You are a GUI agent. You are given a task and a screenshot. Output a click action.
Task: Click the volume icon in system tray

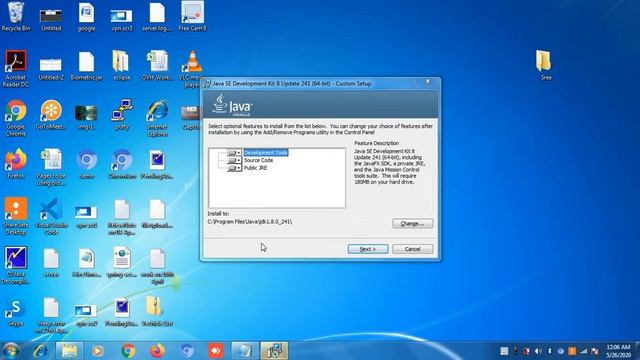point(538,351)
